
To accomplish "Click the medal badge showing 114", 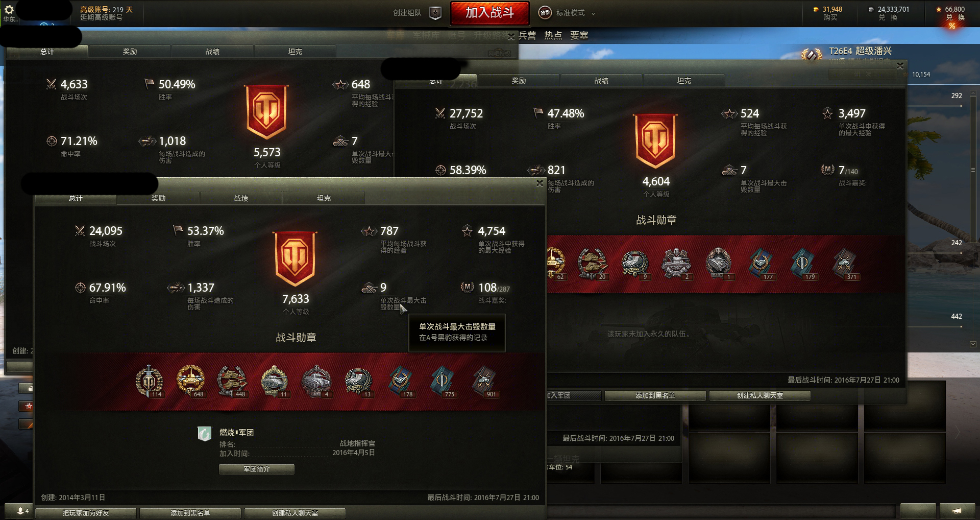I will coord(149,381).
